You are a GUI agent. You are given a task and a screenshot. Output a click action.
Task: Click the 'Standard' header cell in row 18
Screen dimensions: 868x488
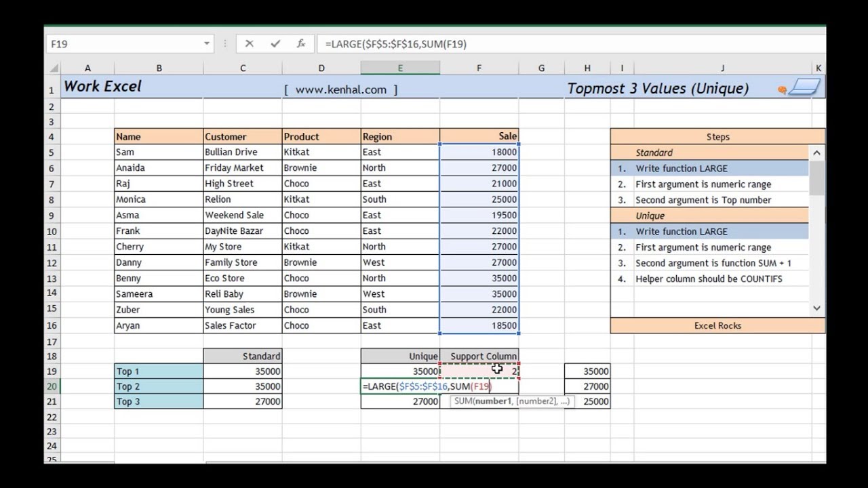(243, 356)
